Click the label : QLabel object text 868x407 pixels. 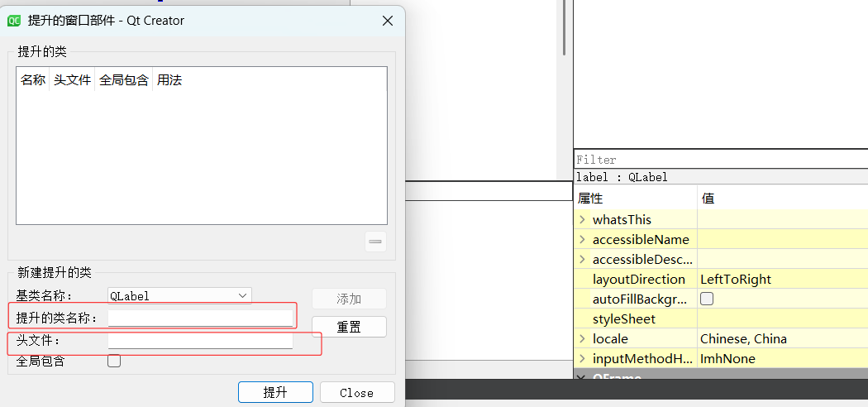pyautogui.click(x=622, y=177)
